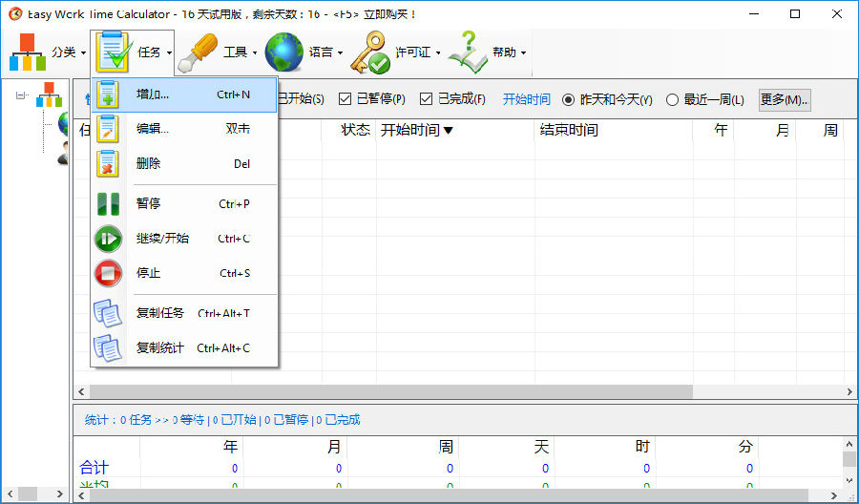This screenshot has width=859, height=504.
Task: Choose 停止 Ctrl+S menu entry
Action: (x=184, y=273)
